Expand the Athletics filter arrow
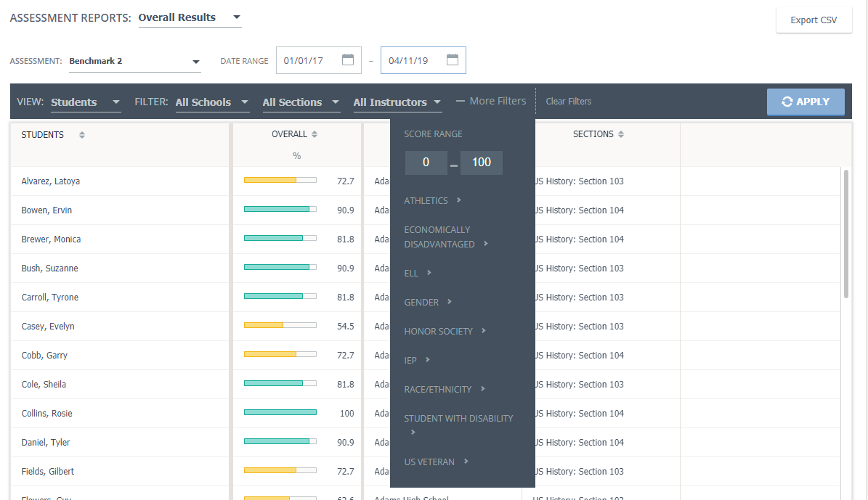 (x=459, y=200)
